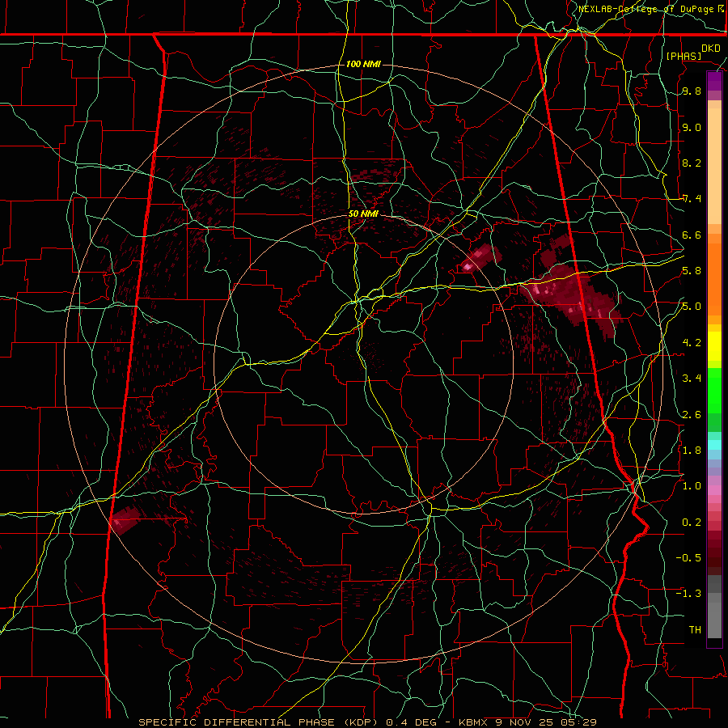The image size is (728, 728).
Task: Click the KBMX station identifier in the caption
Action: [472, 722]
